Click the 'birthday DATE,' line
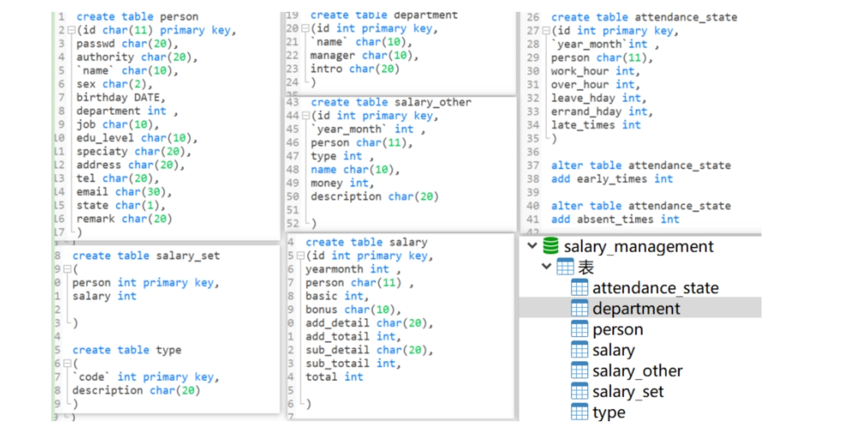Screen dimensions: 868x444 pos(120,97)
